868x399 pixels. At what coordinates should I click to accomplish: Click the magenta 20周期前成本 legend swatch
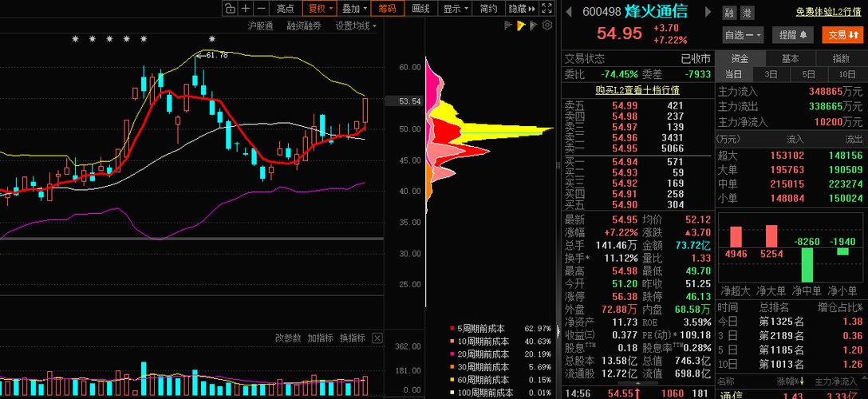[452, 354]
